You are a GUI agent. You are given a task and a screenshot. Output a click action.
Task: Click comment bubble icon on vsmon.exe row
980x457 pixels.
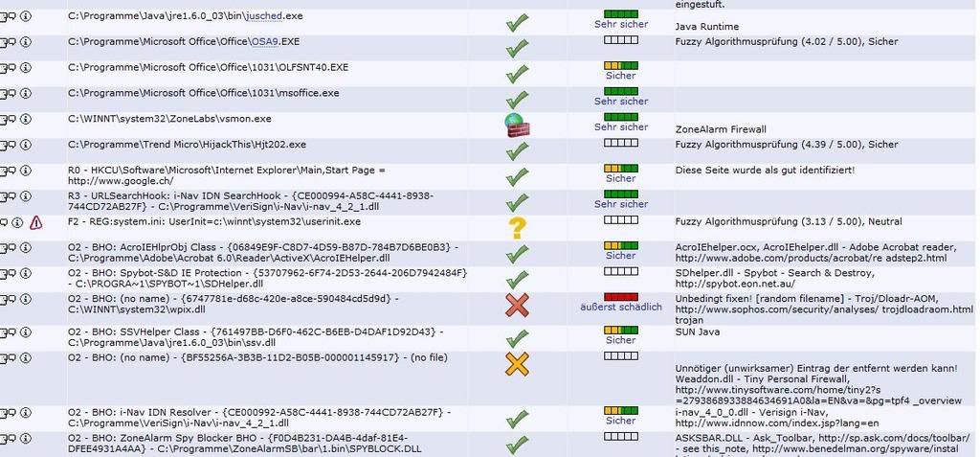point(11,120)
